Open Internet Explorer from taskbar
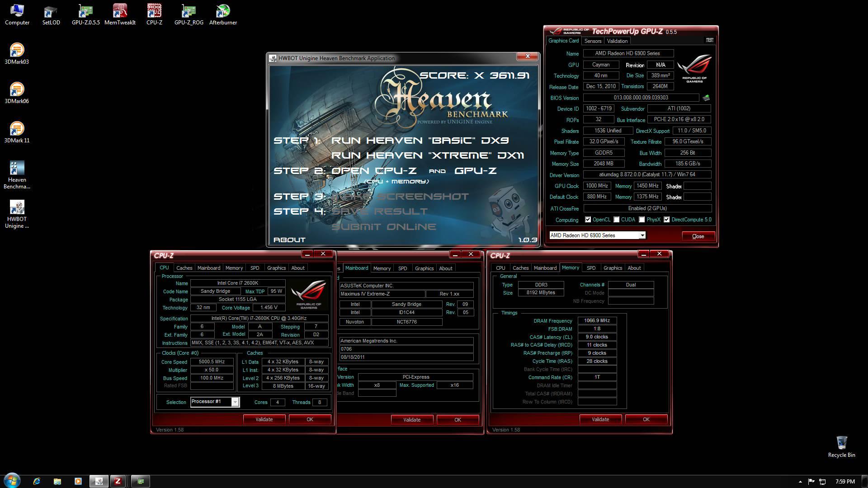The image size is (868, 488). [x=37, y=481]
